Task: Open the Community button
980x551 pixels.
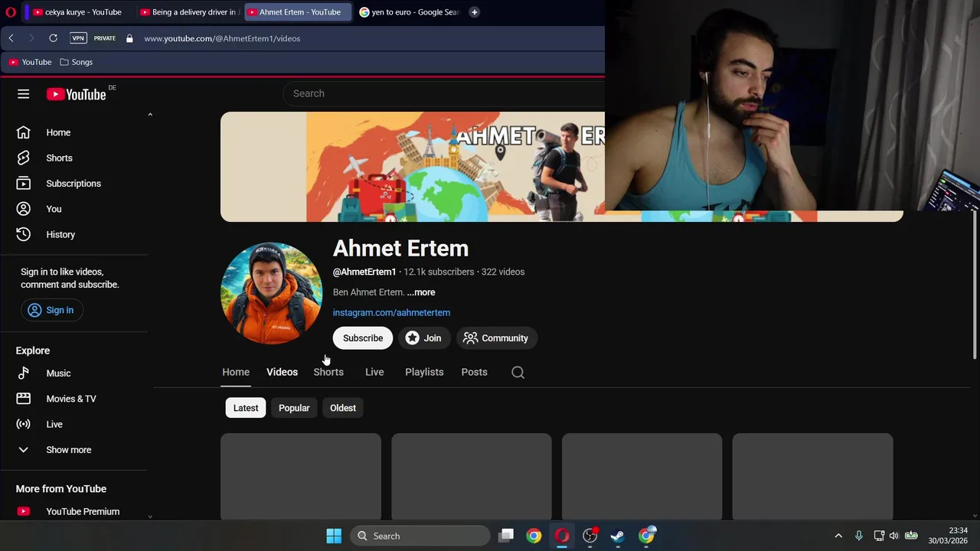Action: coord(496,338)
